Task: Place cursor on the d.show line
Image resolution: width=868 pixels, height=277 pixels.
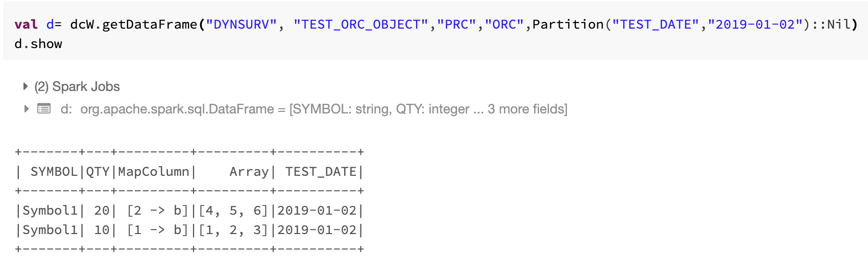Action: (x=38, y=44)
